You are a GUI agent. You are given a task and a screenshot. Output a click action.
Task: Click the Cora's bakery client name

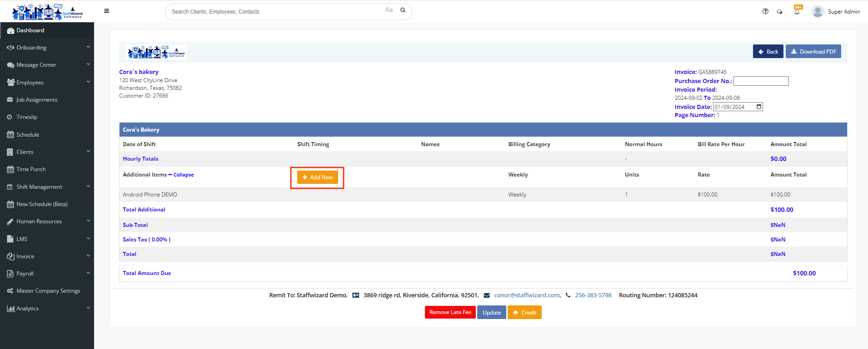coord(139,72)
